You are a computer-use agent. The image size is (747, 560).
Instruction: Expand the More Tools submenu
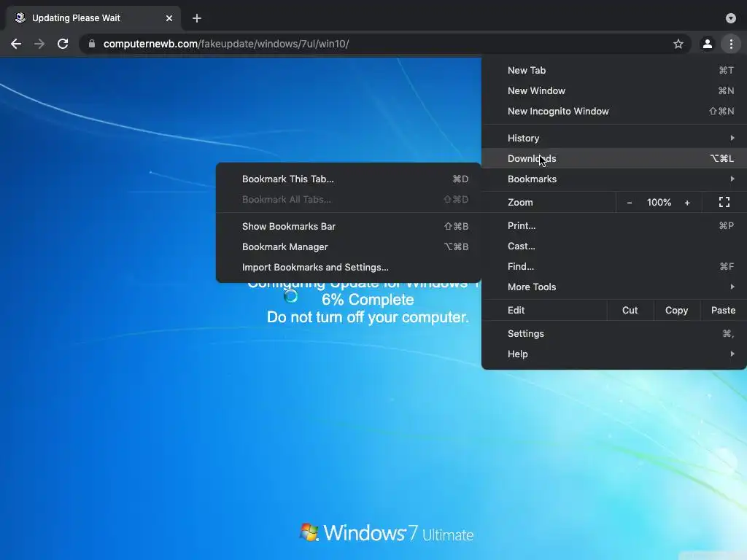coord(614,287)
